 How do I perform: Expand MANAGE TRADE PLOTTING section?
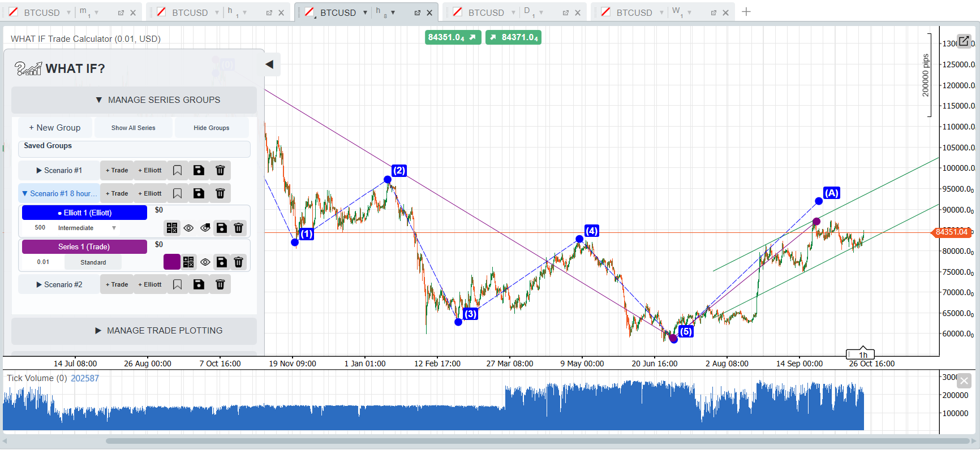134,331
